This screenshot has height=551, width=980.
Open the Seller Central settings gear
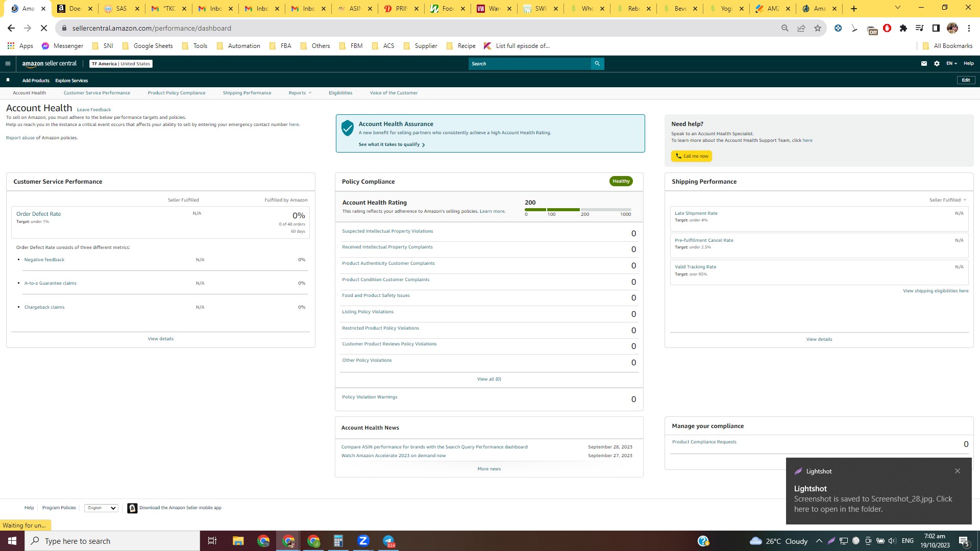pos(937,64)
